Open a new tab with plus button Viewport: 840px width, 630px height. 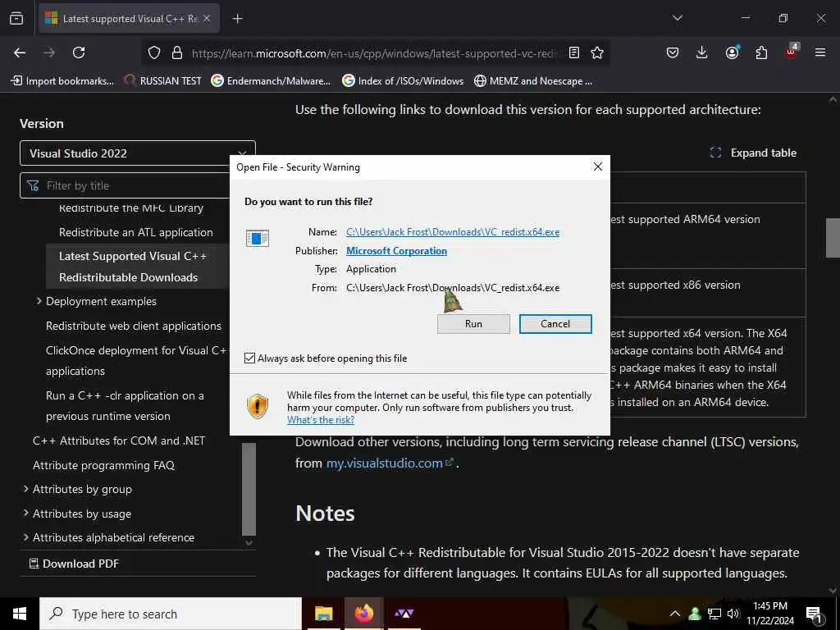pyautogui.click(x=238, y=19)
